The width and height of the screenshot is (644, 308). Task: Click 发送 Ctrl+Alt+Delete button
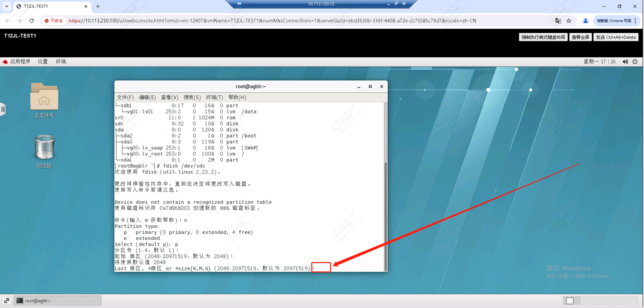click(616, 37)
